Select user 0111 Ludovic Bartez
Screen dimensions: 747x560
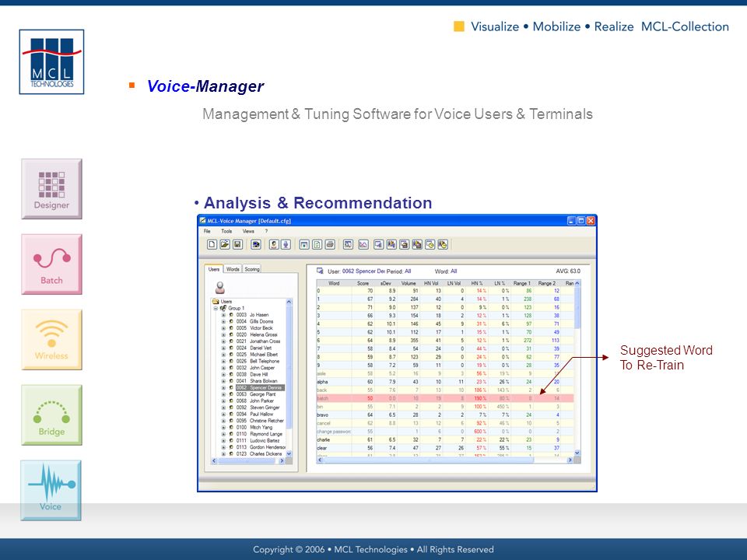pyautogui.click(x=258, y=441)
